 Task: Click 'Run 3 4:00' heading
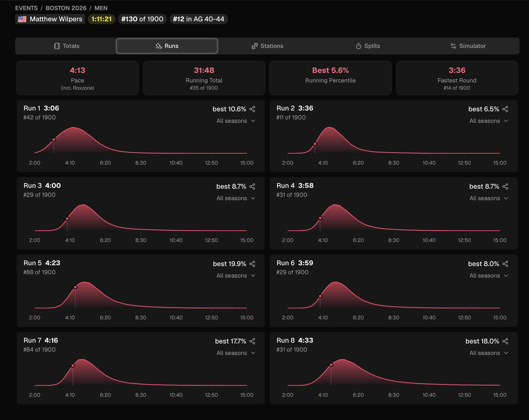point(42,186)
